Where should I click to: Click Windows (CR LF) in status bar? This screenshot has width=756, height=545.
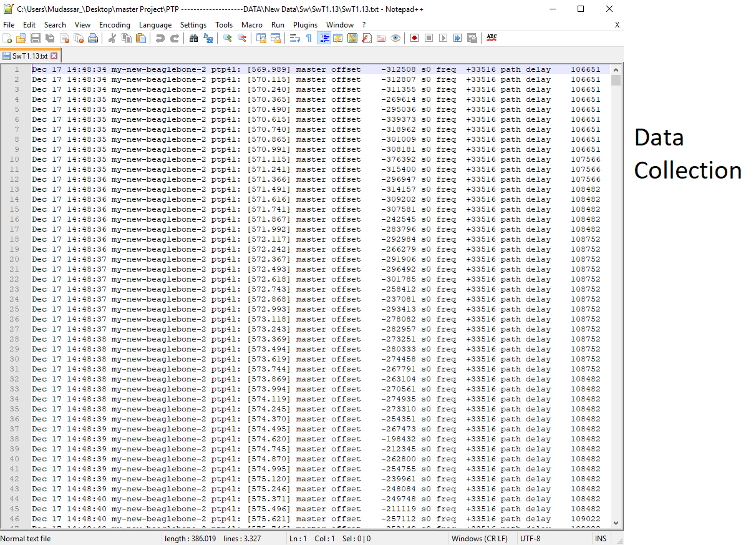coord(479,539)
